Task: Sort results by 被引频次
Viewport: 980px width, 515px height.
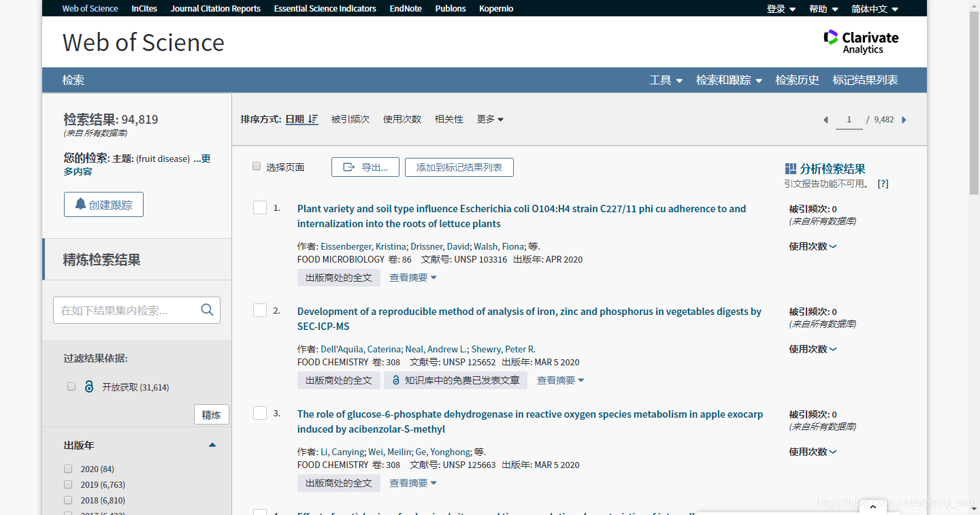Action: [350, 119]
